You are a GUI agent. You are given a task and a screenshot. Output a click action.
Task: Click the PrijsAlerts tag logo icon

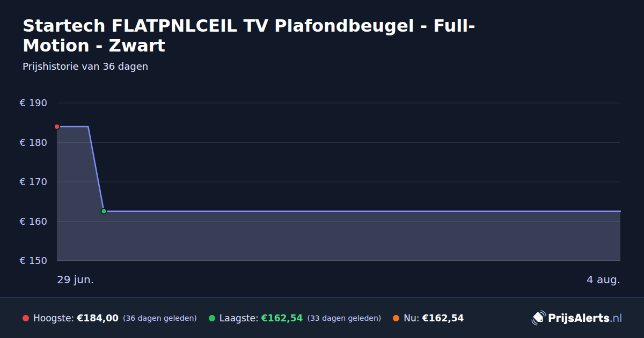pyautogui.click(x=538, y=318)
